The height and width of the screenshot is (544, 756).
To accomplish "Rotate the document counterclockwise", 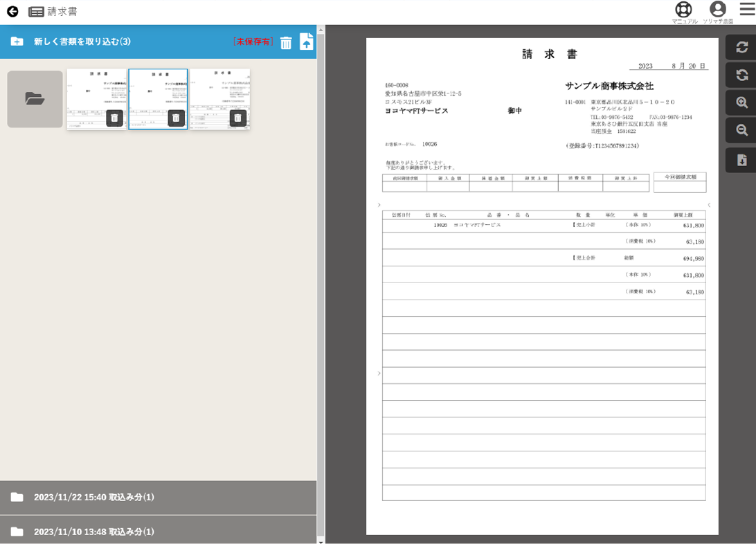I will (x=741, y=75).
